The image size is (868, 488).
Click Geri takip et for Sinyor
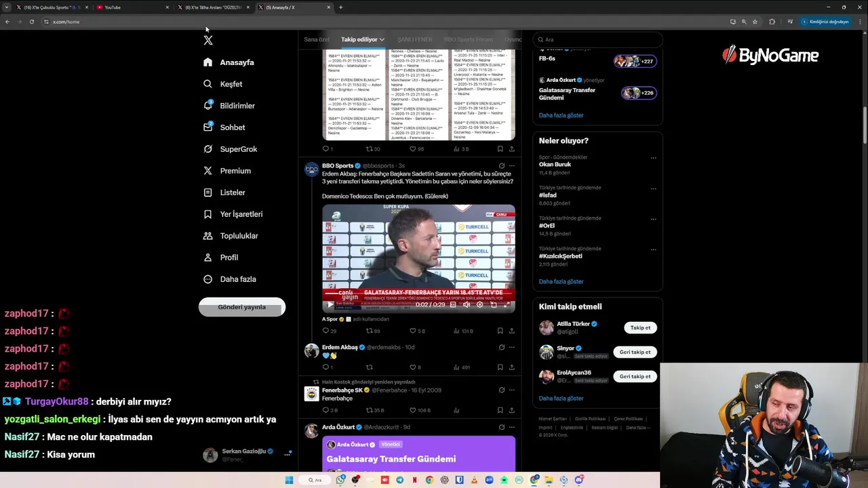(635, 352)
